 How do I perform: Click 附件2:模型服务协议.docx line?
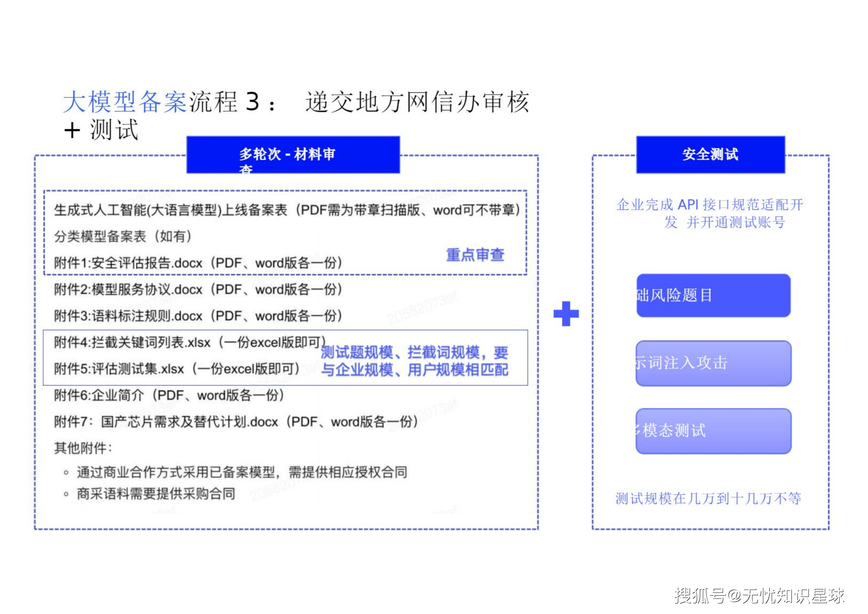[198, 290]
